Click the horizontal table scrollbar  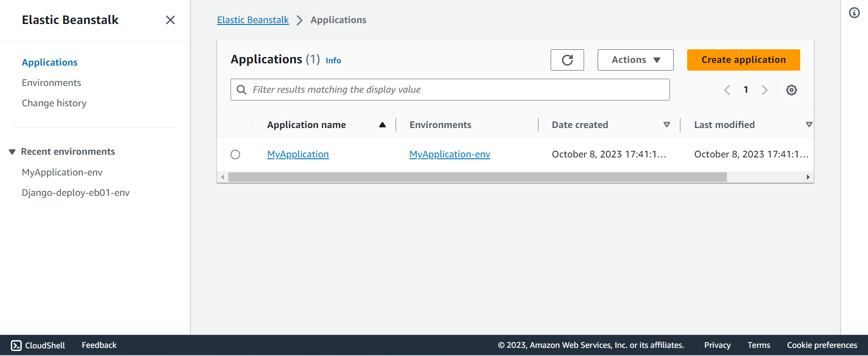pyautogui.click(x=477, y=177)
